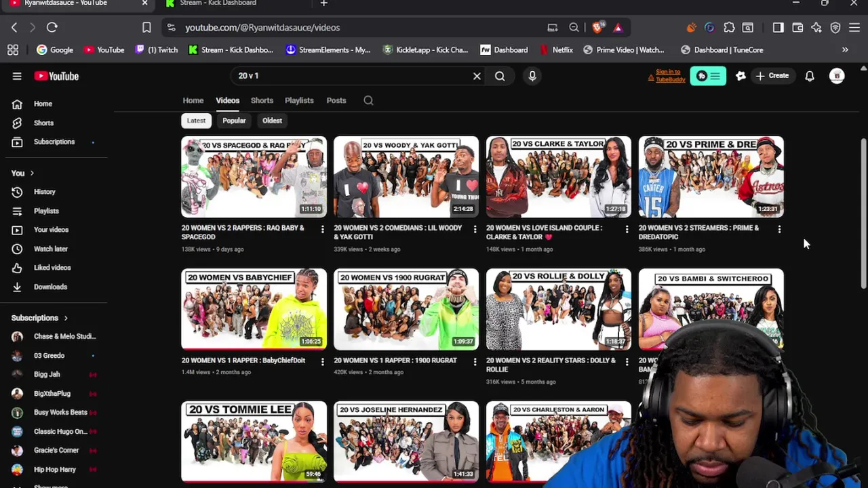The width and height of the screenshot is (868, 488).
Task: Open the account avatar menu
Action: [x=837, y=76]
